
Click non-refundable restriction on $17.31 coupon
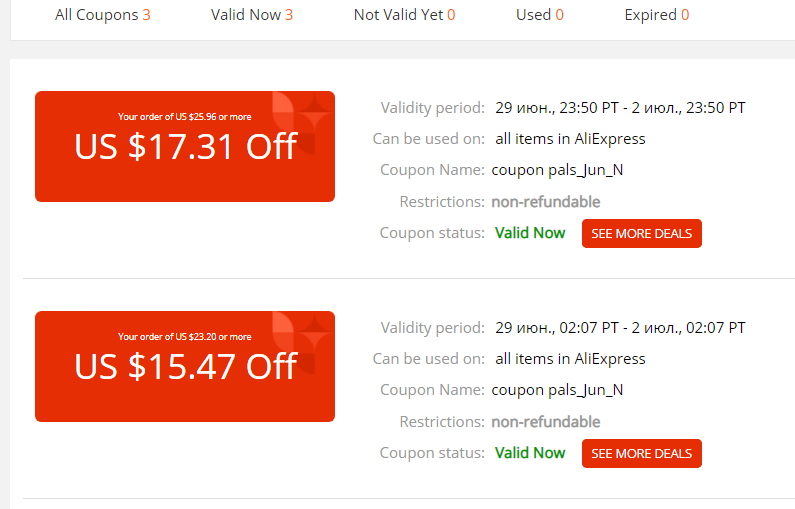point(546,202)
